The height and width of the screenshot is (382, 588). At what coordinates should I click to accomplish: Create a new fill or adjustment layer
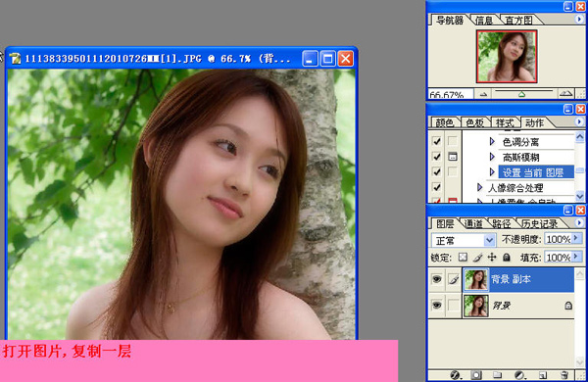519,375
